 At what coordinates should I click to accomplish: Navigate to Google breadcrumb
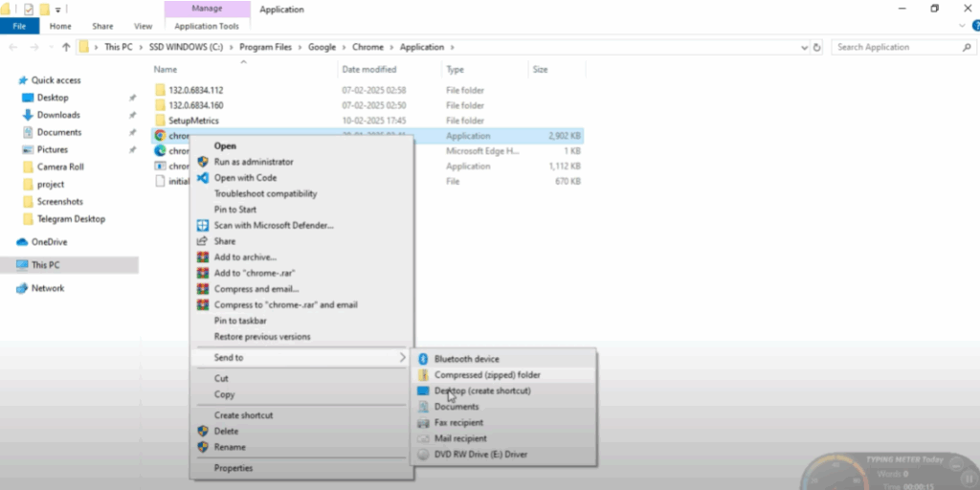322,47
